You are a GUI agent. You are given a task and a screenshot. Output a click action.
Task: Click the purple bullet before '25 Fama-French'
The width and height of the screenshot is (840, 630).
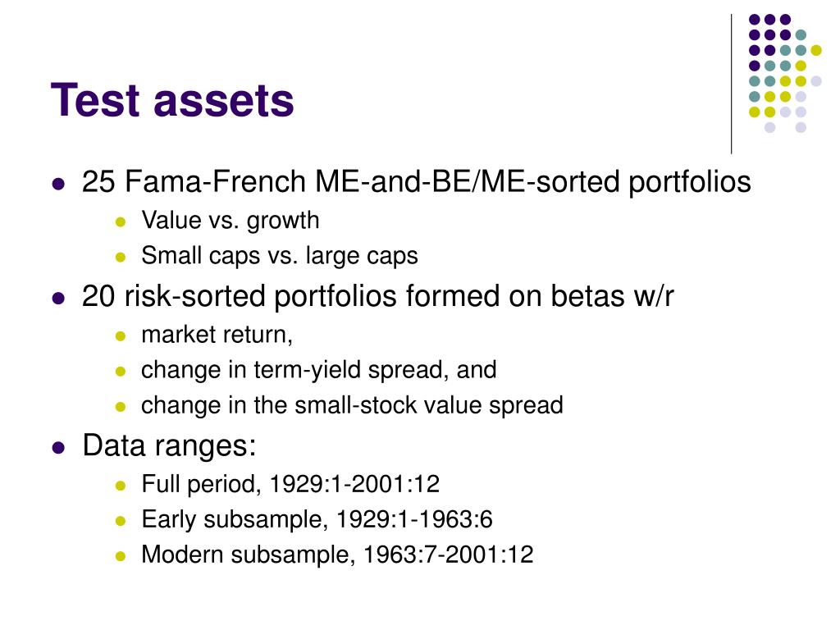(58, 185)
